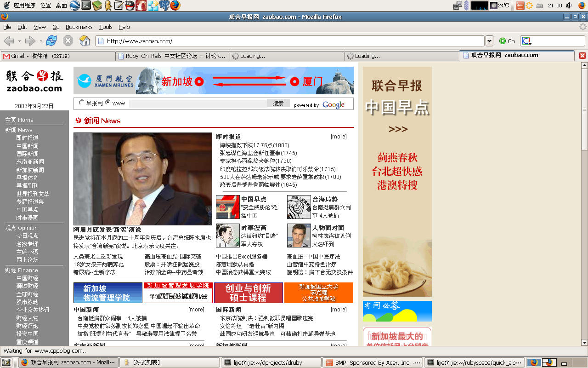Launch the yellow AIM figure messenger icon
Image resolution: width=588 pixels, height=368 pixels.
tap(108, 6)
